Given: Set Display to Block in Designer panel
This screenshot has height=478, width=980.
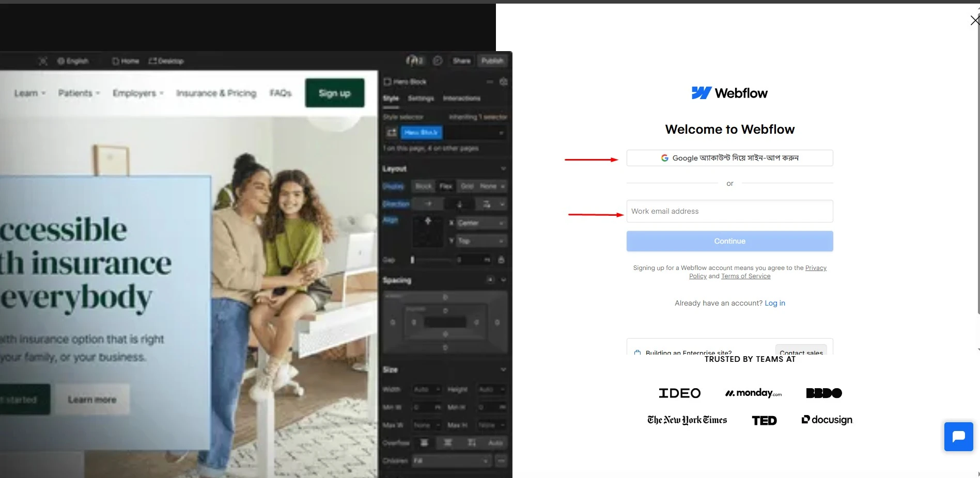Looking at the screenshot, I should tap(424, 186).
